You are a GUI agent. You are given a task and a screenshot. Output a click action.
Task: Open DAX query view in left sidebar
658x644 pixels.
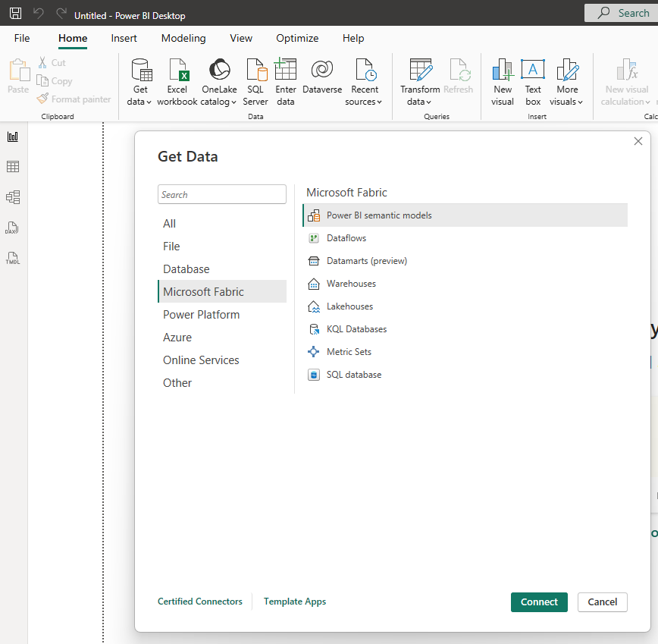click(x=12, y=228)
